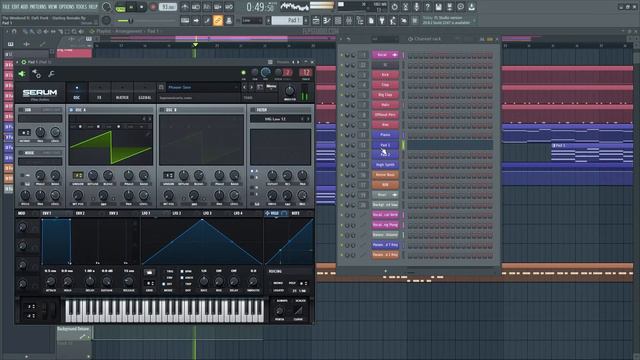The height and width of the screenshot is (360, 640).
Task: Click the tempo display field
Action: coord(168,7)
